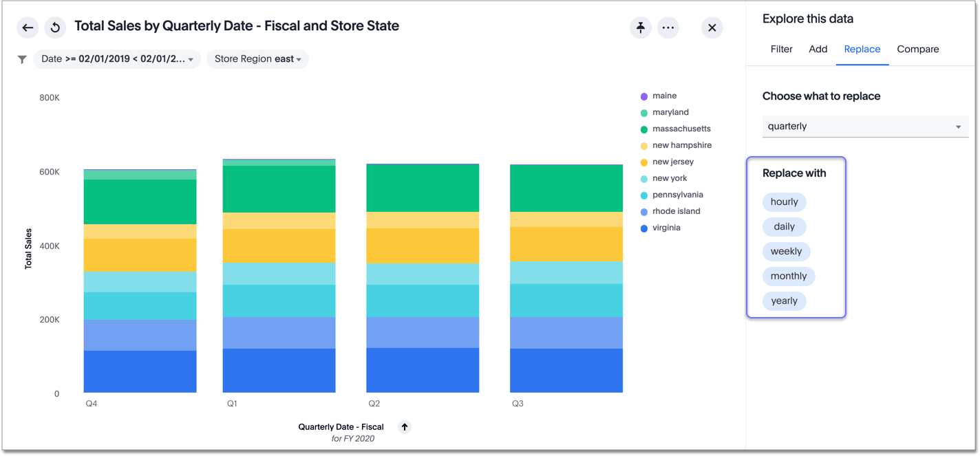Select the monthly replacement chip
This screenshot has height=456, width=980.
[788, 276]
